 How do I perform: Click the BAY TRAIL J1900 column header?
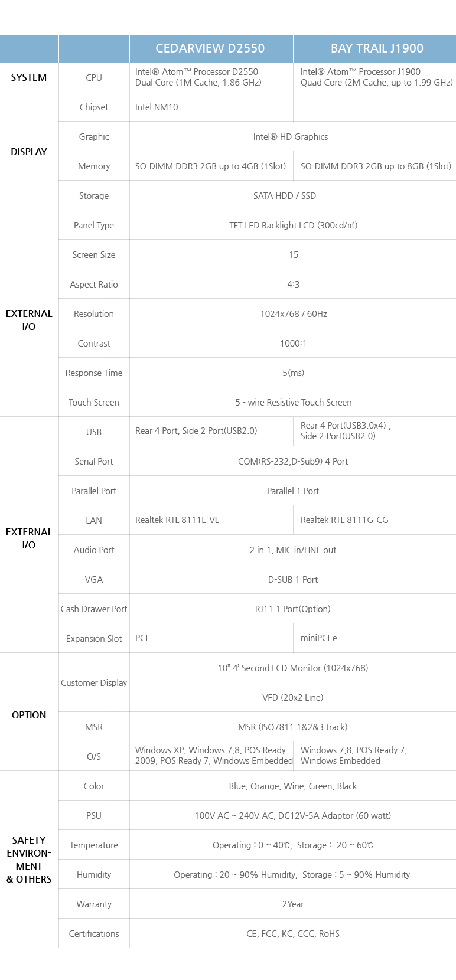coord(377,48)
